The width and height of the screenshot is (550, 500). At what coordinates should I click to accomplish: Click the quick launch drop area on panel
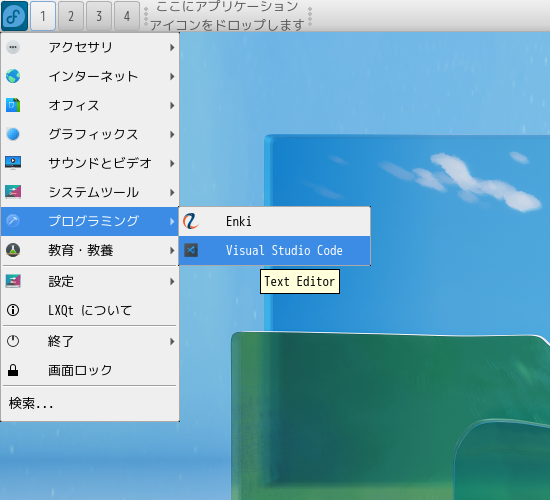coord(228,16)
